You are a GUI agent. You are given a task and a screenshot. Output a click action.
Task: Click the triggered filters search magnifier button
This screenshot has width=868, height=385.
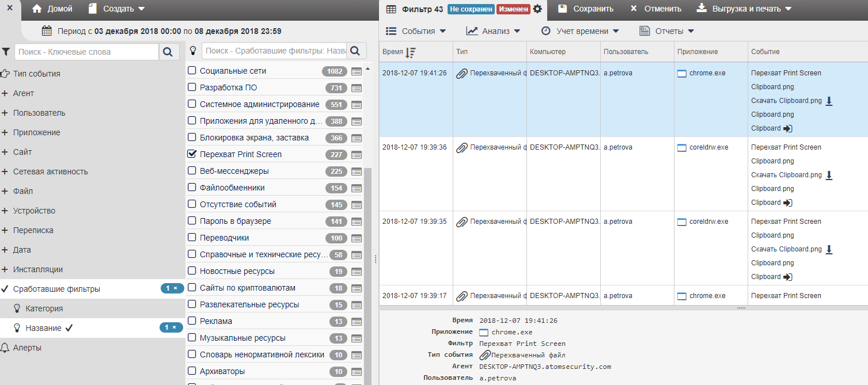point(355,51)
